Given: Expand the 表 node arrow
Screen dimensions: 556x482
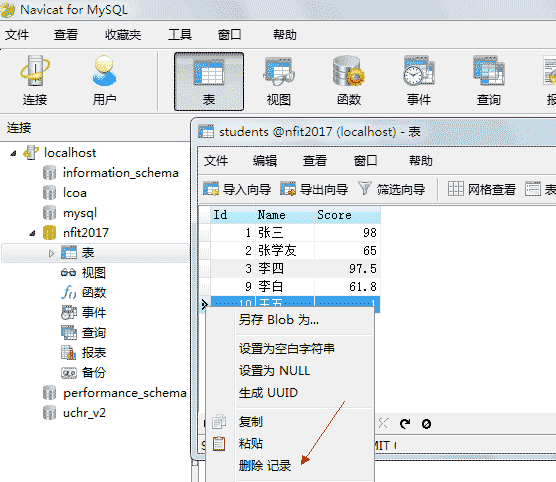Looking at the screenshot, I should (x=51, y=253).
